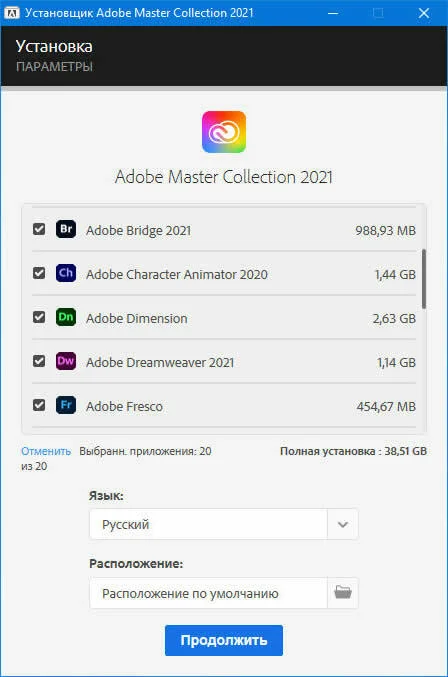The height and width of the screenshot is (677, 448).
Task: Click the application list scrollbar
Action: point(424,279)
